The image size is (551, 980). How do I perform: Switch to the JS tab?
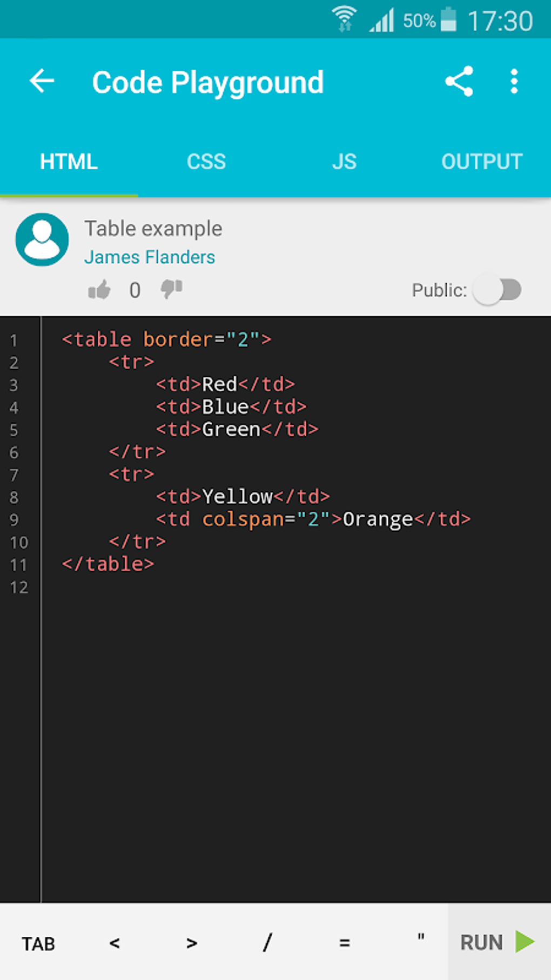point(344,161)
